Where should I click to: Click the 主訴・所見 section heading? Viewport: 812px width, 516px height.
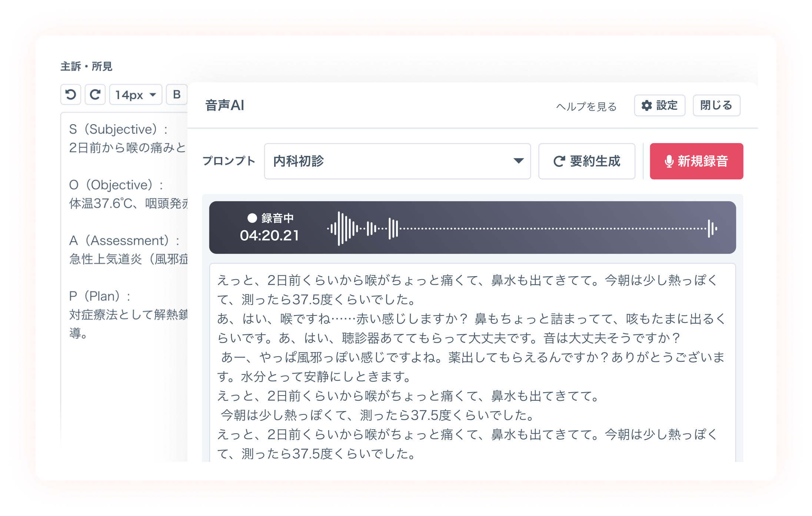tap(86, 67)
